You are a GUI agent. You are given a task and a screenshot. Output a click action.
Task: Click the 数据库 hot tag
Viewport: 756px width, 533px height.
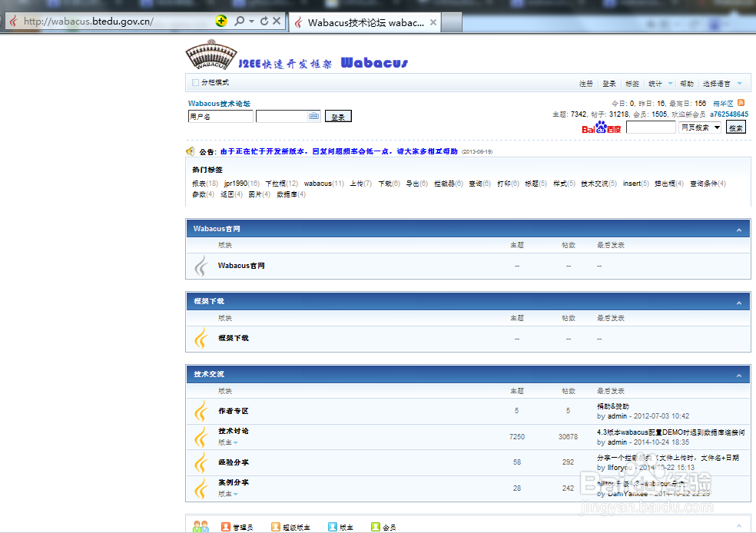point(287,194)
